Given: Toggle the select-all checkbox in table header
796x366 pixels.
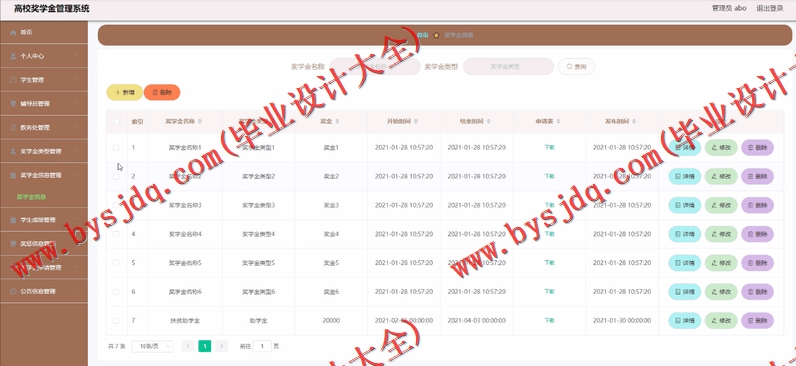Looking at the screenshot, I should (117, 121).
